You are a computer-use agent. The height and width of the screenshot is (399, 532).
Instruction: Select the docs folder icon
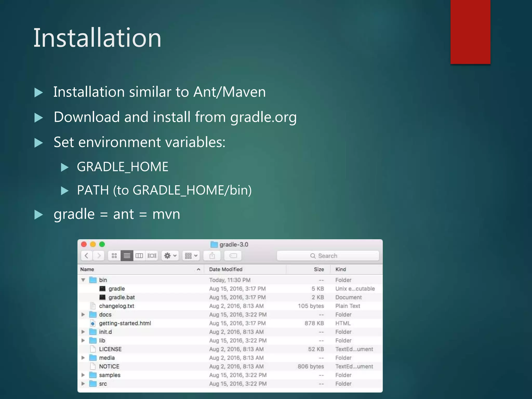(x=93, y=315)
